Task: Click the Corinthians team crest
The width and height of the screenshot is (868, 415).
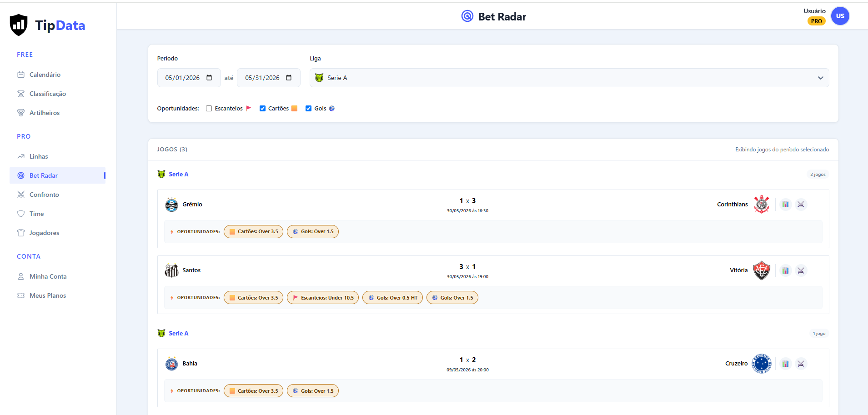Action: pos(762,205)
